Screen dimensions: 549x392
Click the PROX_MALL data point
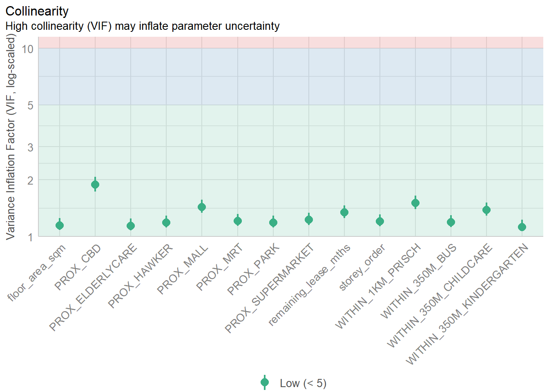click(x=202, y=207)
